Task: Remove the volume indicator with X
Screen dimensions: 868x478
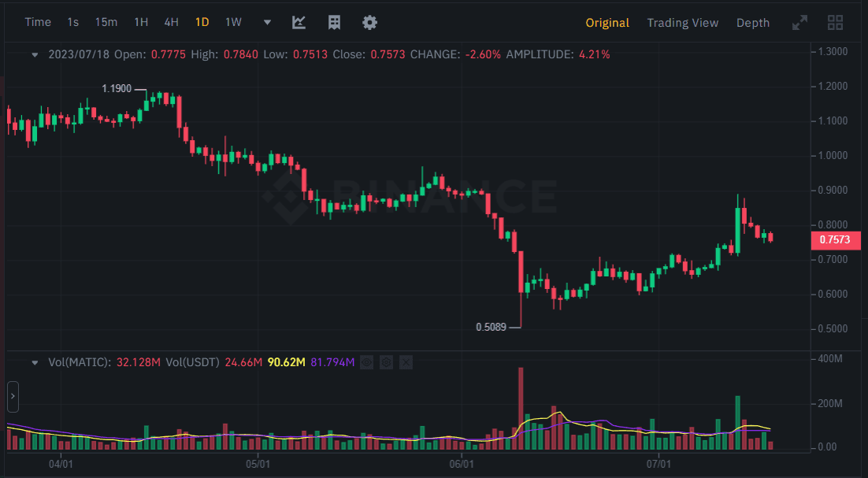Action: click(406, 362)
